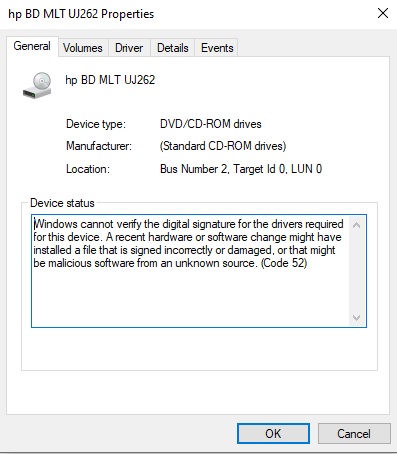Click the OK button

[273, 433]
